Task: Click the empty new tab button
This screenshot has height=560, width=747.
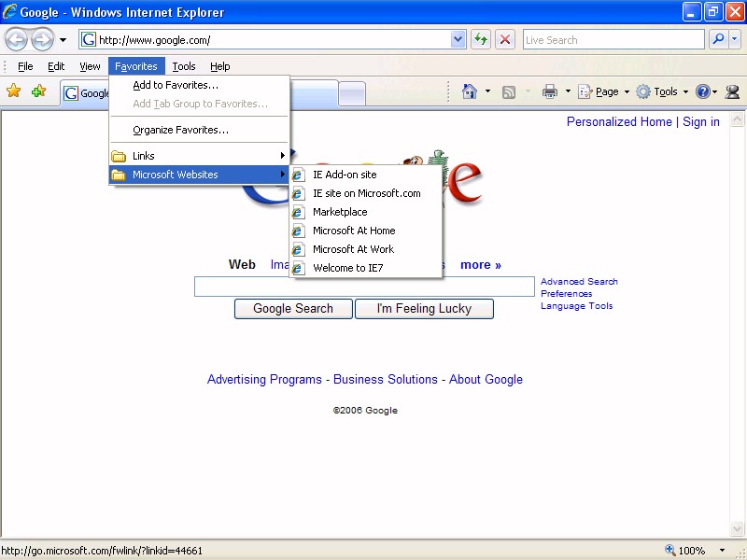Action: 352,92
